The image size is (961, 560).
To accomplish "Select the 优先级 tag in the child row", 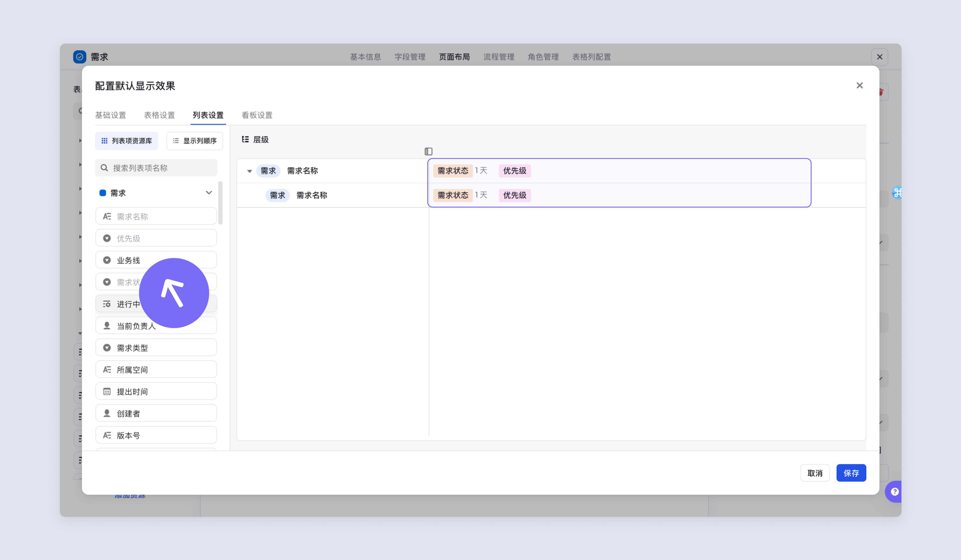I will point(515,195).
